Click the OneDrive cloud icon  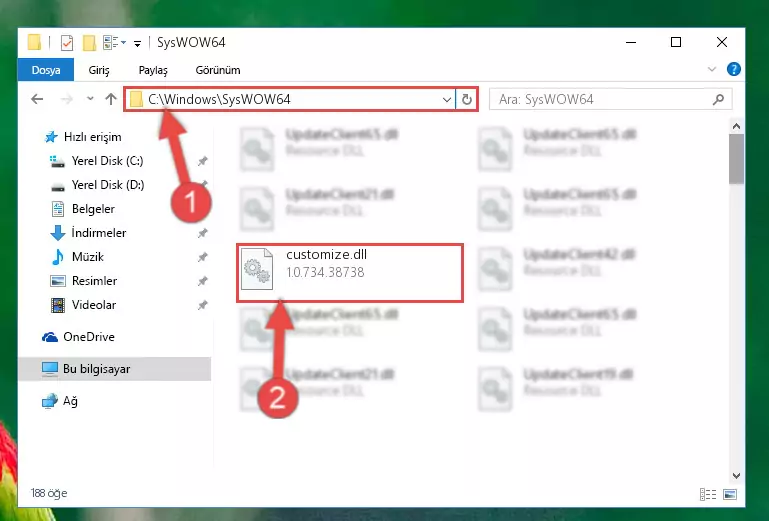(50, 337)
